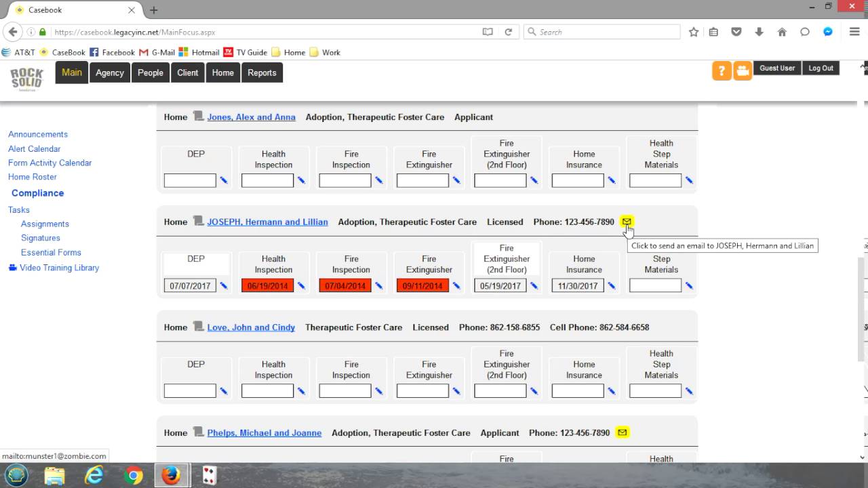Click the Windows Start button

(x=16, y=475)
